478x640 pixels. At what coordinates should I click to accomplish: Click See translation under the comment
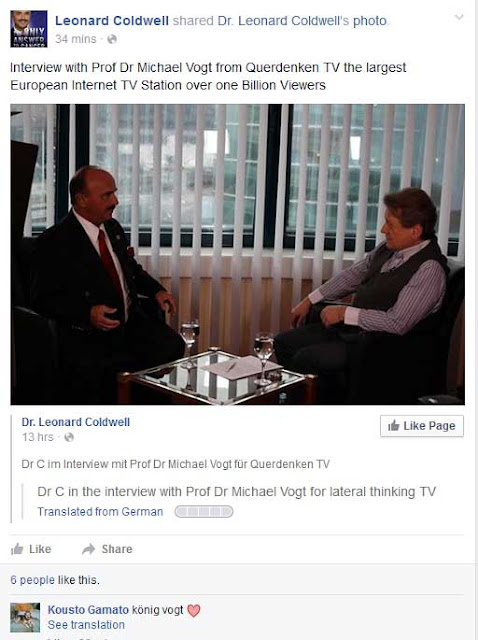[86, 625]
